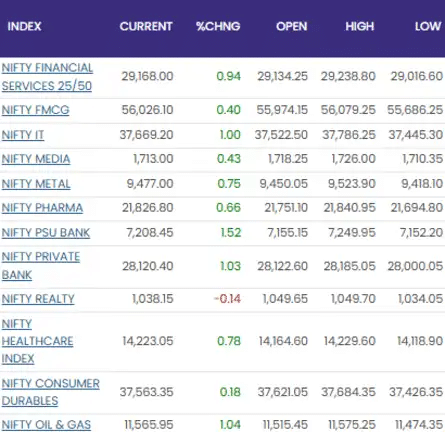The image size is (445, 432).
Task: Click the 0.43 percent change value
Action: (x=229, y=159)
